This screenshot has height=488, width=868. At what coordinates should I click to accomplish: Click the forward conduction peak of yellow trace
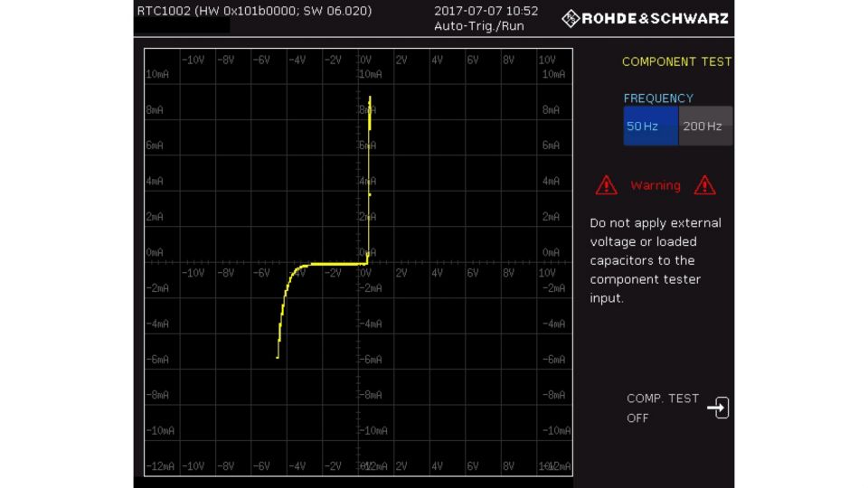[370, 98]
